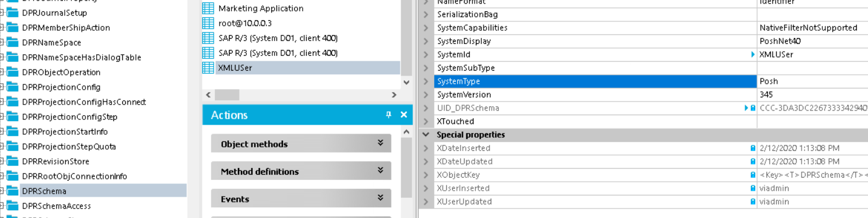Select the Marketing Application list entry
Image resolution: width=868 pixels, height=218 pixels.
pyautogui.click(x=261, y=8)
